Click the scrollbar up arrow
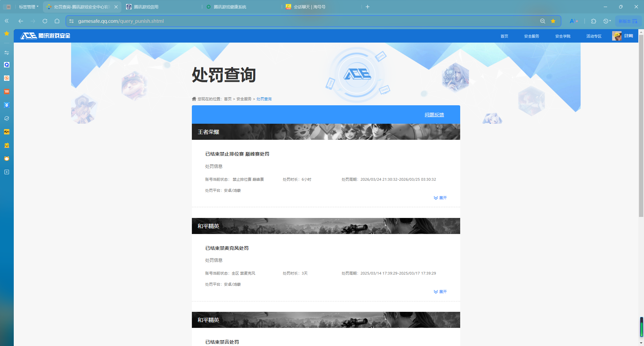 click(641, 32)
